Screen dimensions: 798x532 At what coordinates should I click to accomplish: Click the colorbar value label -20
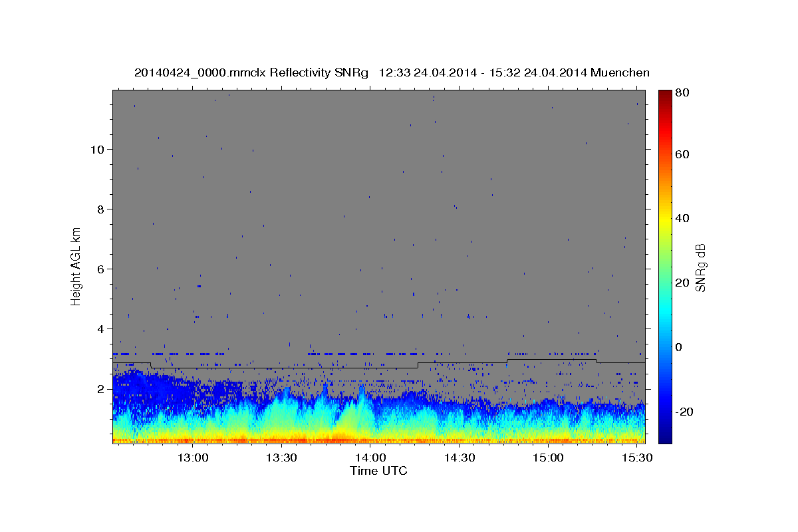tap(684, 412)
